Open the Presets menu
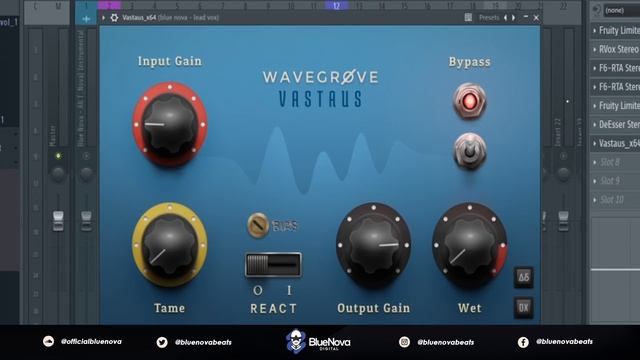 tap(489, 18)
